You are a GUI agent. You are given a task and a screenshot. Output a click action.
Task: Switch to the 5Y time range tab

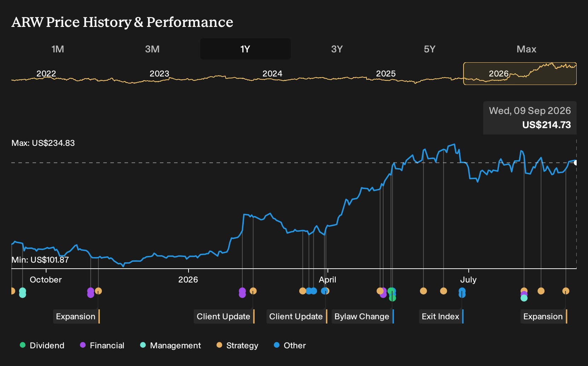pyautogui.click(x=430, y=49)
